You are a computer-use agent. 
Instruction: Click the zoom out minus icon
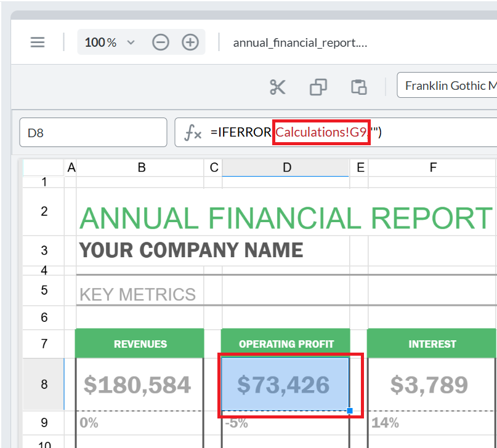click(161, 42)
